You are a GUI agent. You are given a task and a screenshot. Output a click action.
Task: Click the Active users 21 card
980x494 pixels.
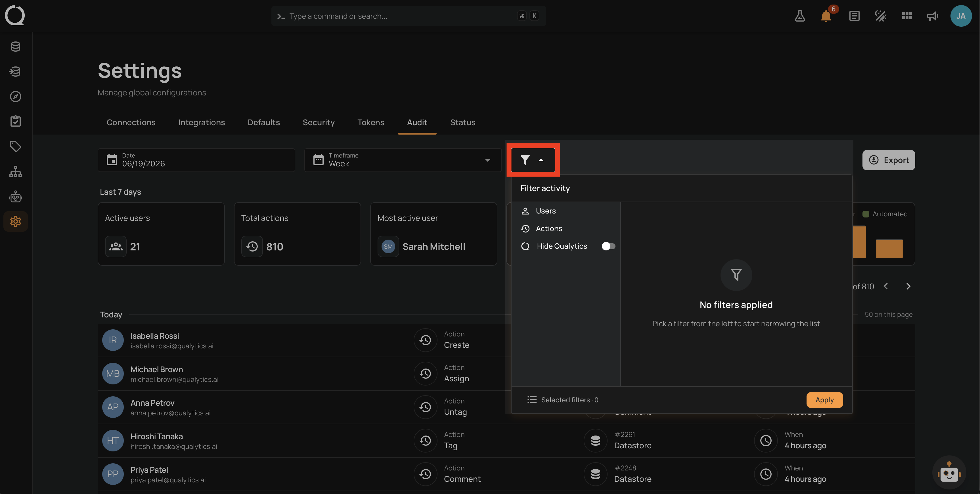(x=161, y=234)
